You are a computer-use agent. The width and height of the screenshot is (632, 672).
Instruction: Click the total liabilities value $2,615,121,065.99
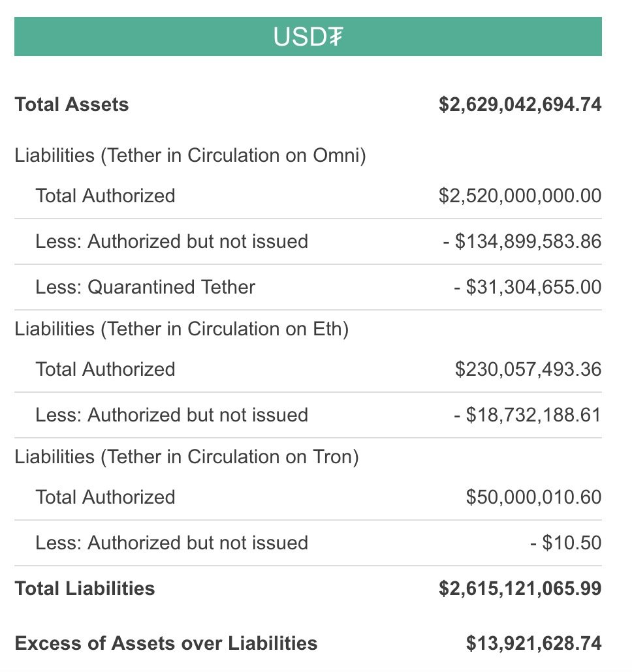click(x=520, y=589)
